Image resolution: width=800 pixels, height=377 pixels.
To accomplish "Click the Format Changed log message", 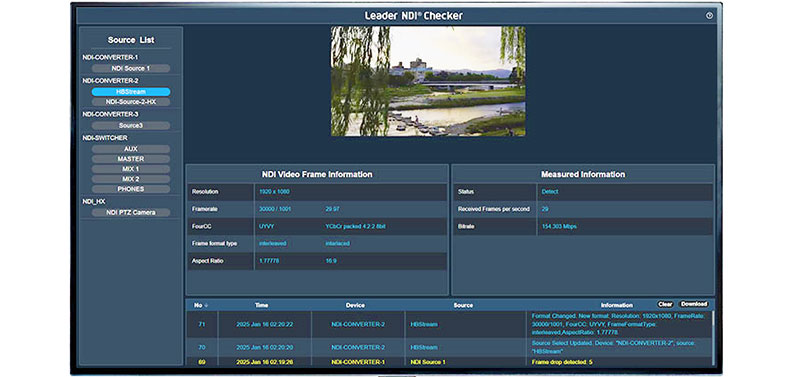I will click(x=618, y=324).
